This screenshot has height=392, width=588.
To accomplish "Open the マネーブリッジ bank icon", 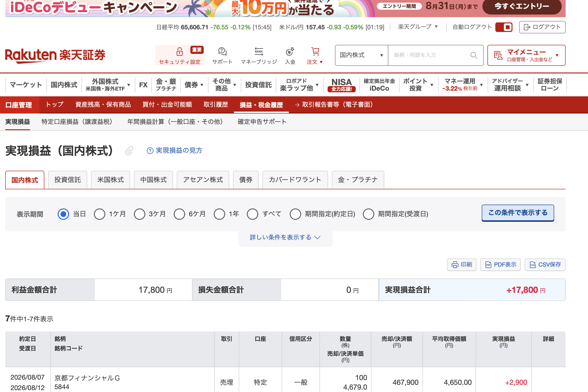I will (259, 52).
